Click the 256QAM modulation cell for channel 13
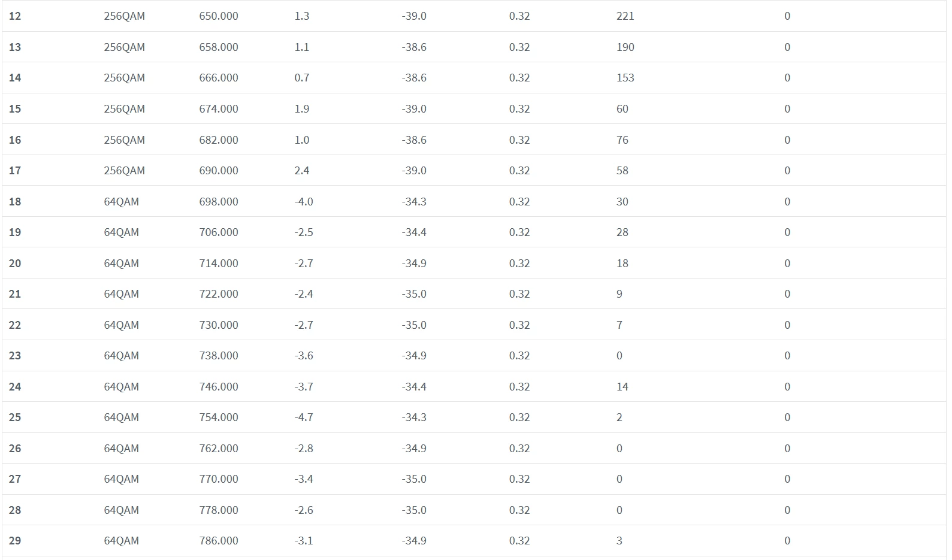 coord(124,47)
